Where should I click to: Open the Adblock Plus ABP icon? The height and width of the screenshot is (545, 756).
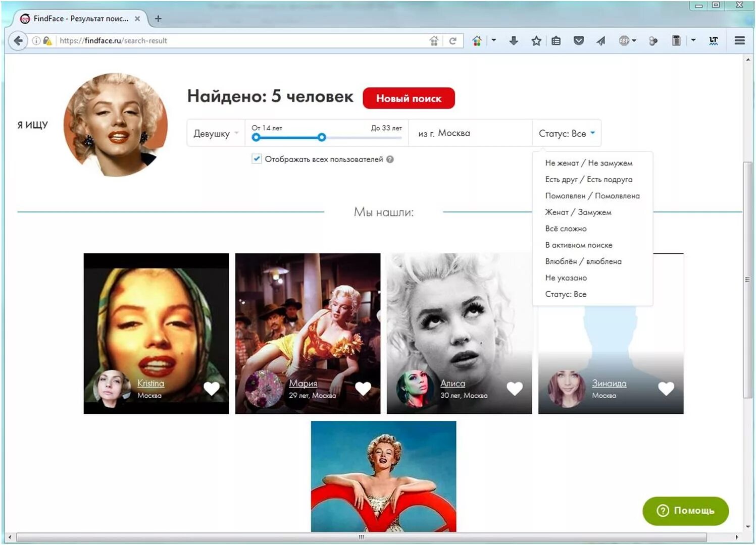[x=624, y=41]
